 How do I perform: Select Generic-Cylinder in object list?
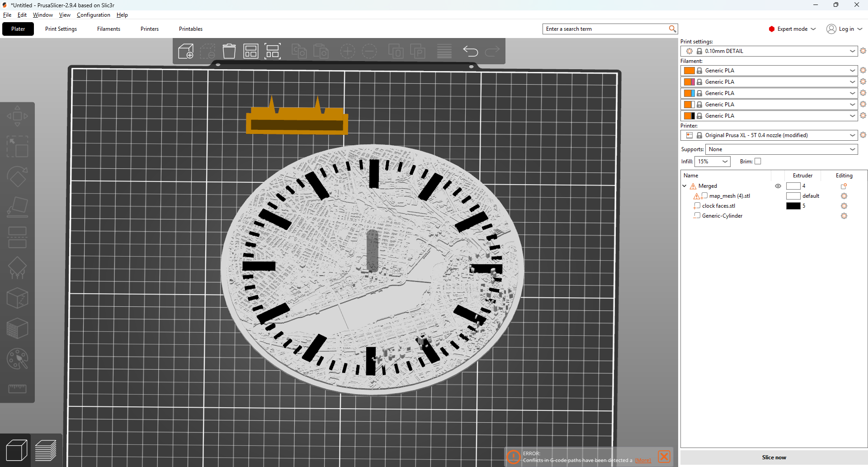(x=722, y=216)
